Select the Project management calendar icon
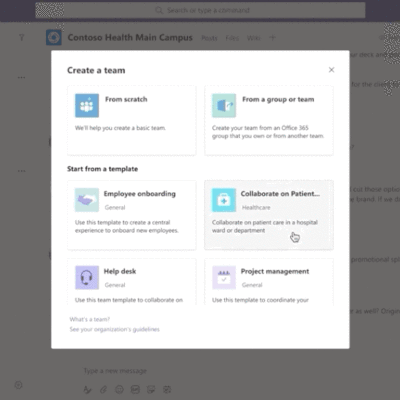The image size is (400, 400). pos(224,277)
